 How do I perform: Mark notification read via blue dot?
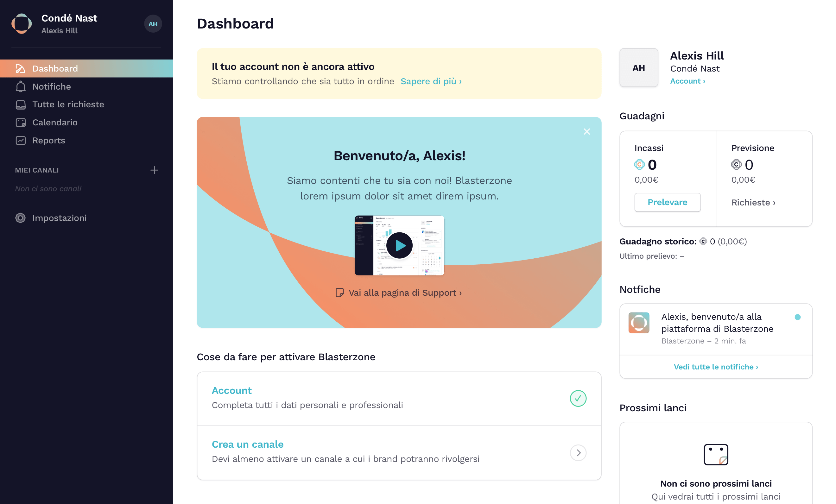click(x=797, y=317)
